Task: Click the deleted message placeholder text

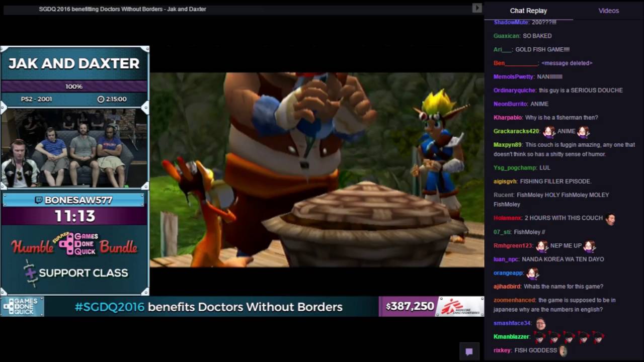Action: point(567,63)
